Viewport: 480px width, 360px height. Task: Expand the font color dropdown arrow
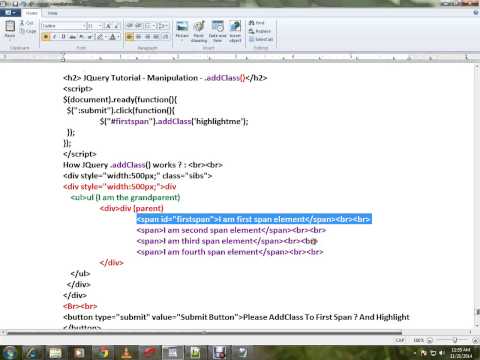pos(118,37)
